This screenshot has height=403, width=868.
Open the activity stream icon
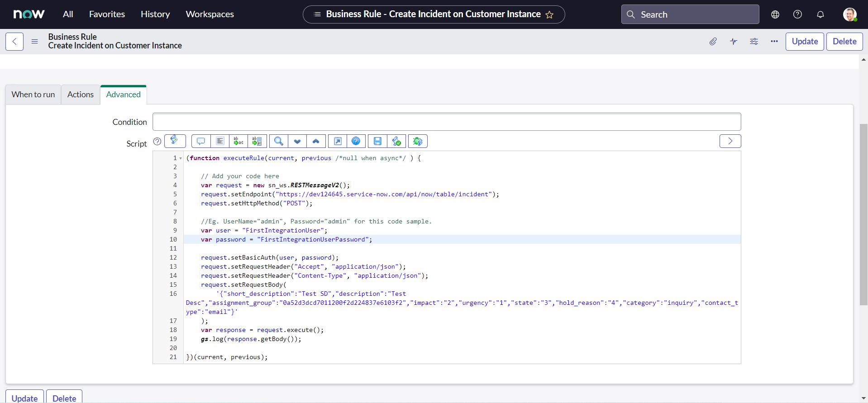[734, 42]
